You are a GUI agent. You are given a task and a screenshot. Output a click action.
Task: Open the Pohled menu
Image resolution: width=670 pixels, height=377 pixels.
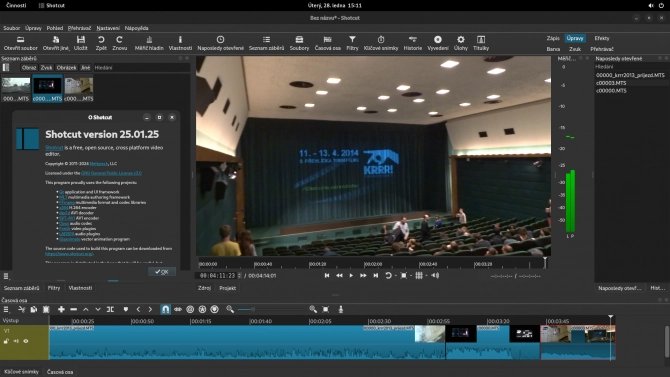[55, 28]
